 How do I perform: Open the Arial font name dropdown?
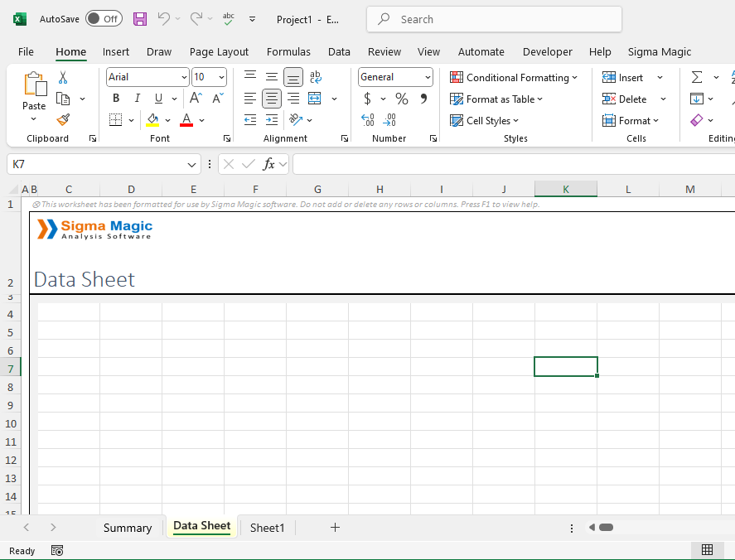click(x=184, y=77)
